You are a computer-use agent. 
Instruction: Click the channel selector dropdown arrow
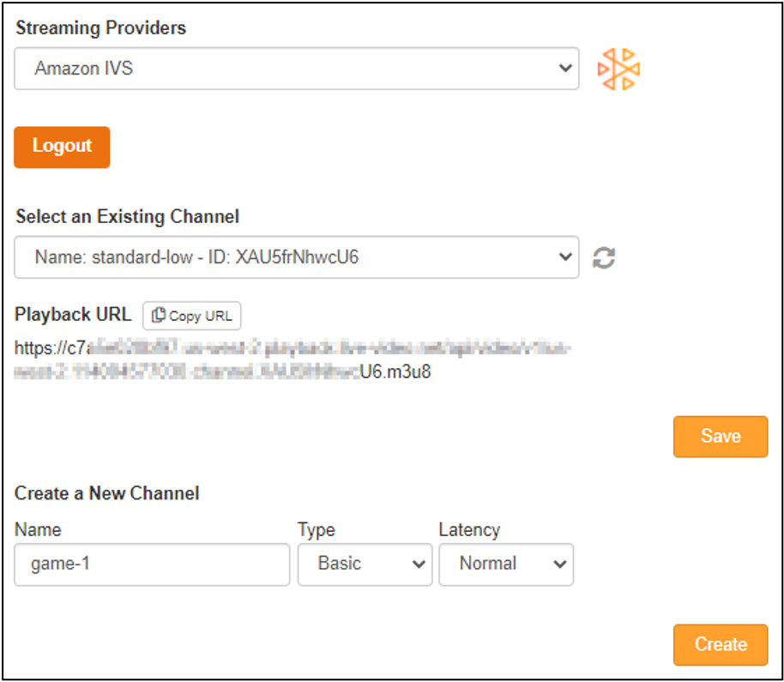point(565,257)
